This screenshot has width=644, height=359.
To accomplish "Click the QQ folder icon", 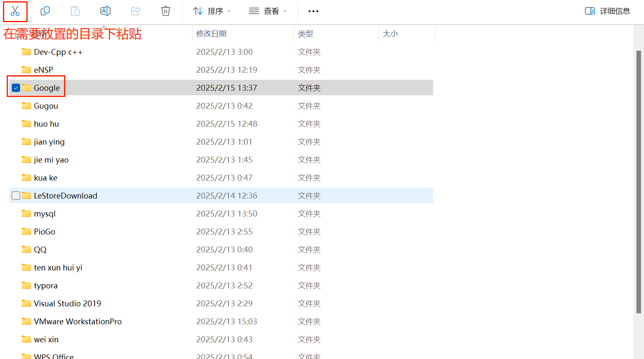I will (26, 250).
